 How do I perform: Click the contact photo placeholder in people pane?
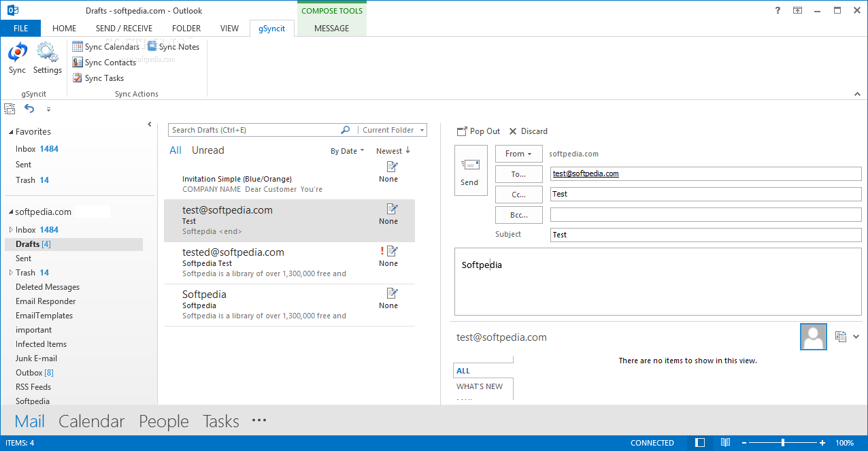pyautogui.click(x=814, y=337)
